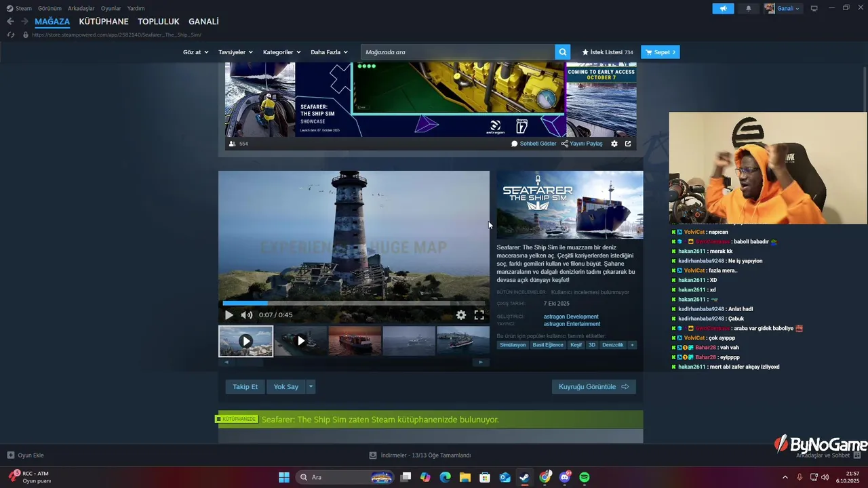Screen dimensions: 868x488
Task: Click Kuyruğu Görüntüle button
Action: click(x=594, y=387)
